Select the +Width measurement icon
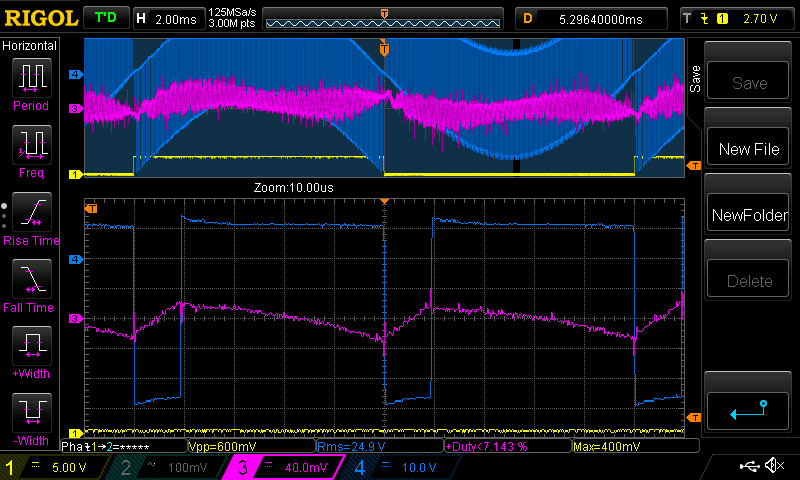The width and height of the screenshot is (800, 480). [30, 352]
